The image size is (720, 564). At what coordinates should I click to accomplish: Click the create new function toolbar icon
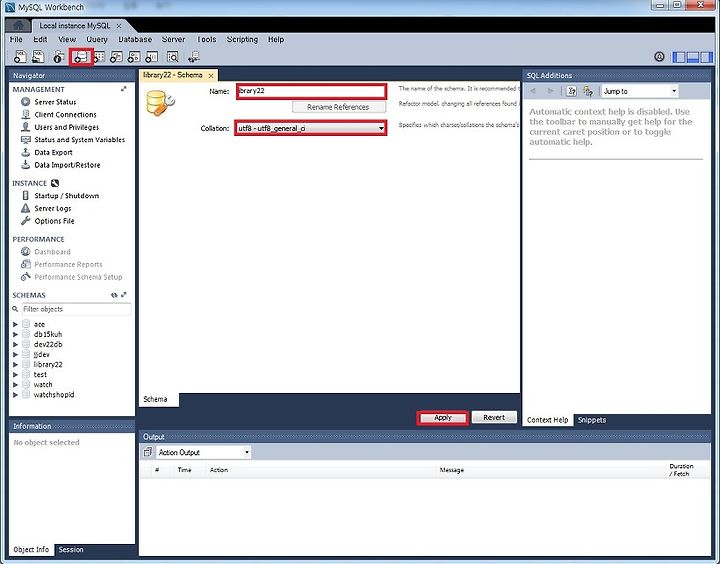(x=152, y=56)
